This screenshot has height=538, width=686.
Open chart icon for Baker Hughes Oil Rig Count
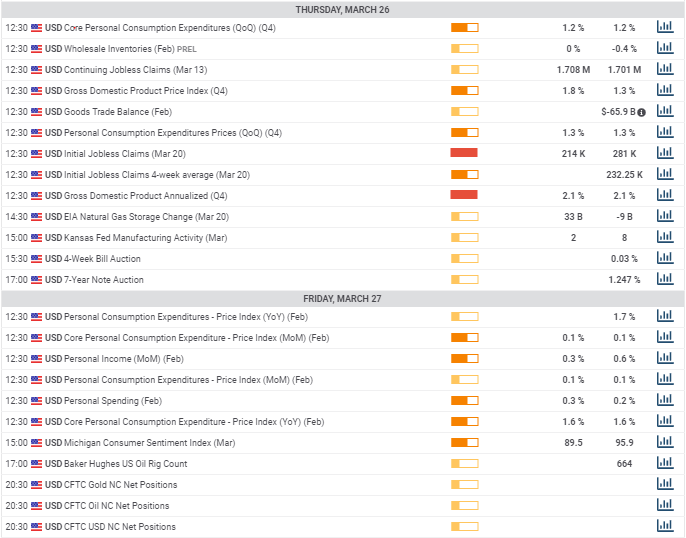coord(664,463)
